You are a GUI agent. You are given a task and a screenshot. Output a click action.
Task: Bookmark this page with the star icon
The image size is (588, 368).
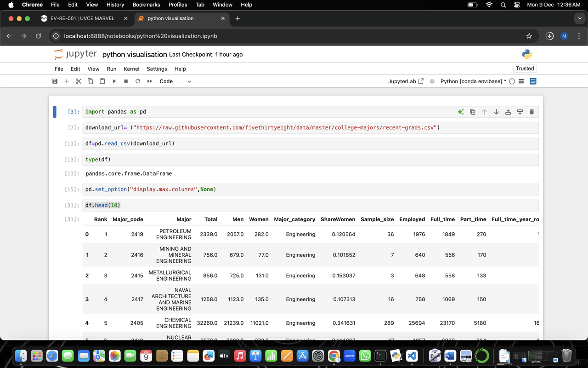(x=529, y=36)
